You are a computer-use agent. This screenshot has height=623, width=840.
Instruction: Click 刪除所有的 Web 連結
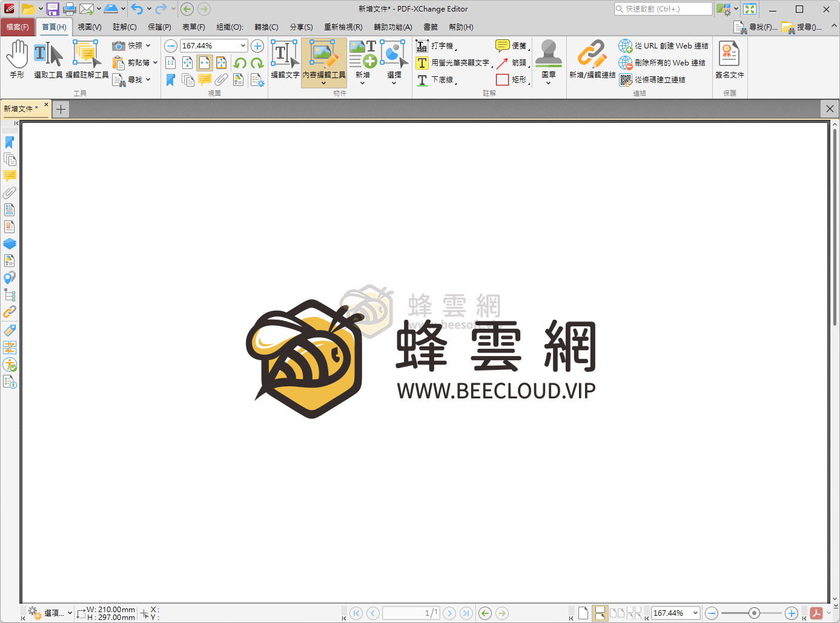(x=662, y=63)
